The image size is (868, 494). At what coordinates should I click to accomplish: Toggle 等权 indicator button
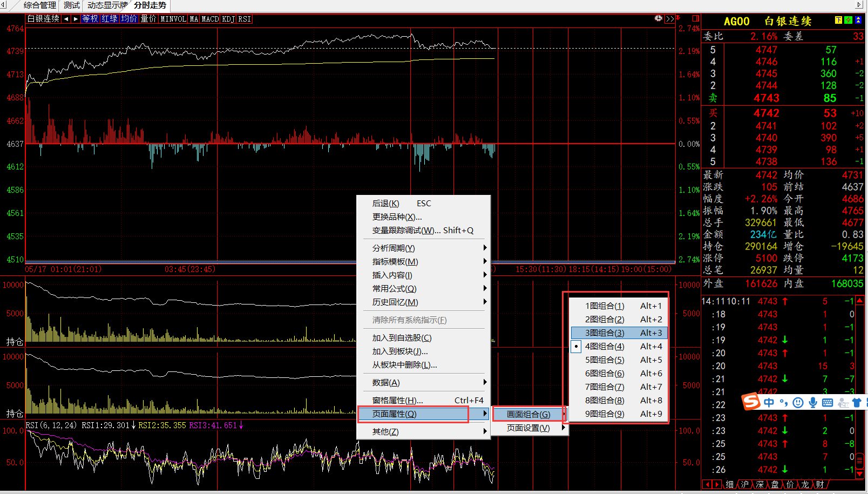(x=90, y=19)
